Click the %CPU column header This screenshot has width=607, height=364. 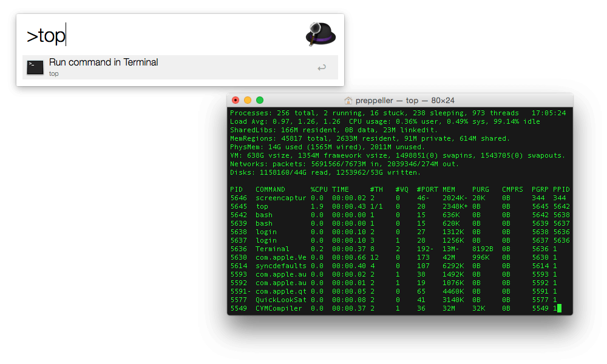click(x=319, y=189)
